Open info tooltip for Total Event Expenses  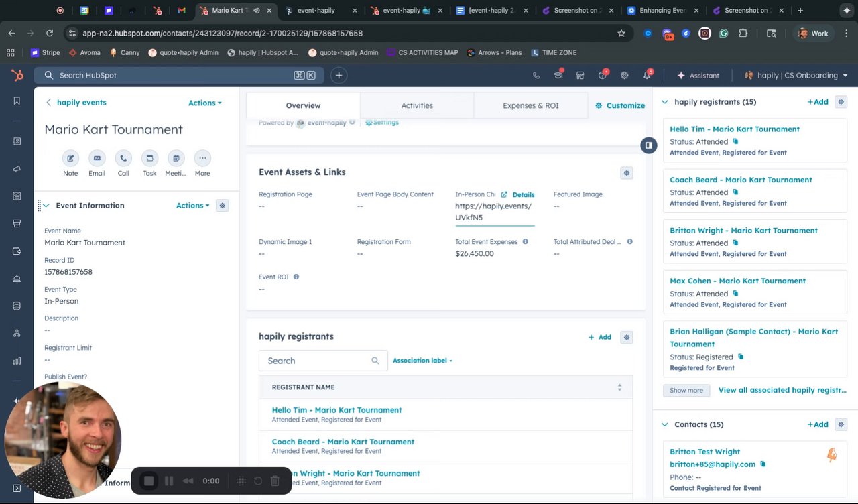coord(525,242)
